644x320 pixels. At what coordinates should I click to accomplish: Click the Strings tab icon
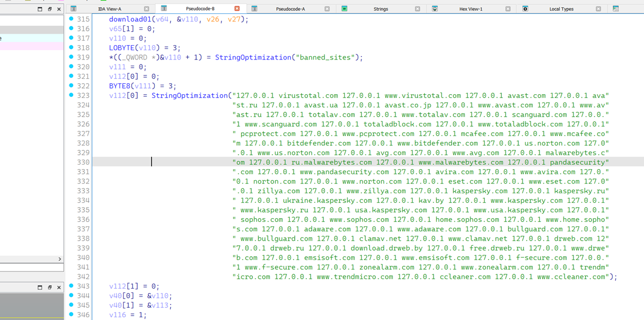(344, 9)
